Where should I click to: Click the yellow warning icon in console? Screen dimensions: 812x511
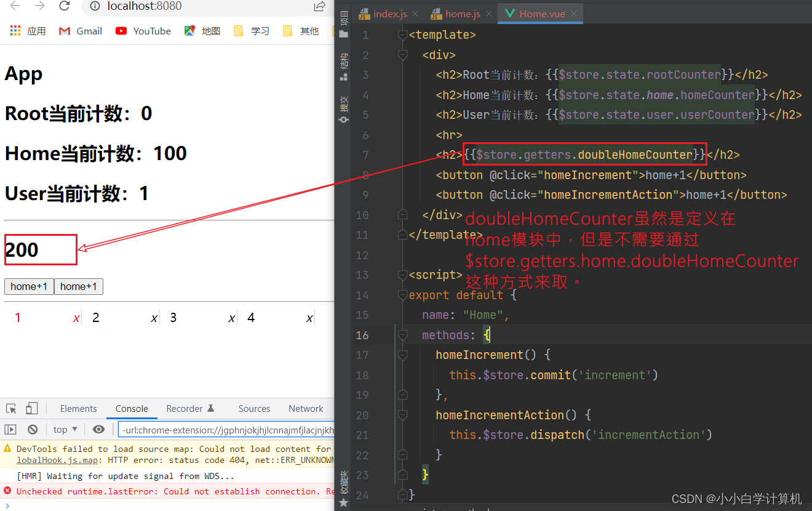point(7,449)
